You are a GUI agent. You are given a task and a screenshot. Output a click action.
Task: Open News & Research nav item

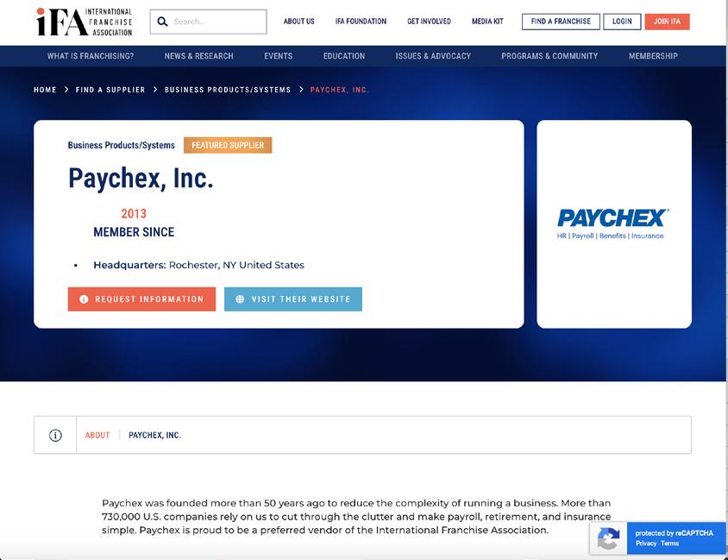point(198,56)
